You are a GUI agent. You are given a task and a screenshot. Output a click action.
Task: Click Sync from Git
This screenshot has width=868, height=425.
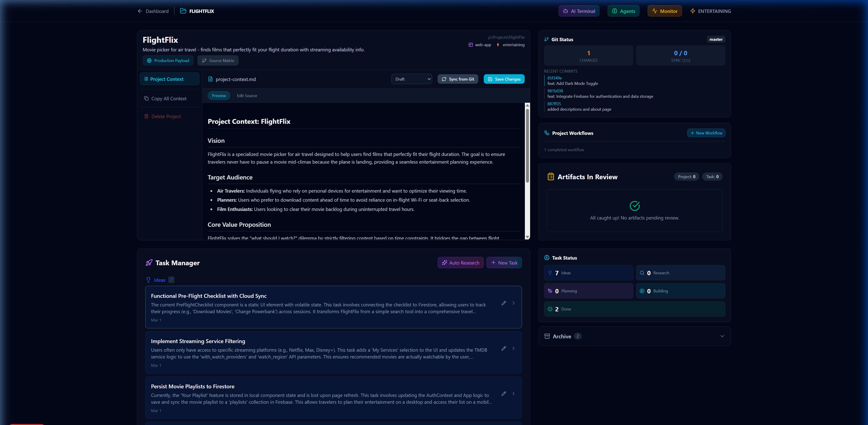pos(458,79)
